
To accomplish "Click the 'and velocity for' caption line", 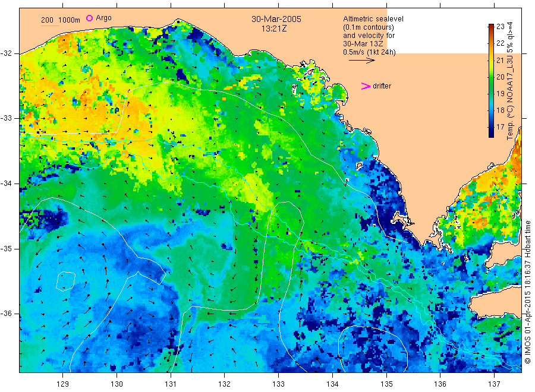I will 369,36.
